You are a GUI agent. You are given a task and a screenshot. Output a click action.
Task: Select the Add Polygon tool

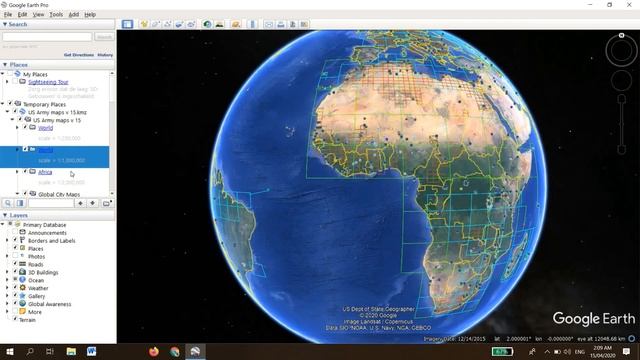click(156, 24)
